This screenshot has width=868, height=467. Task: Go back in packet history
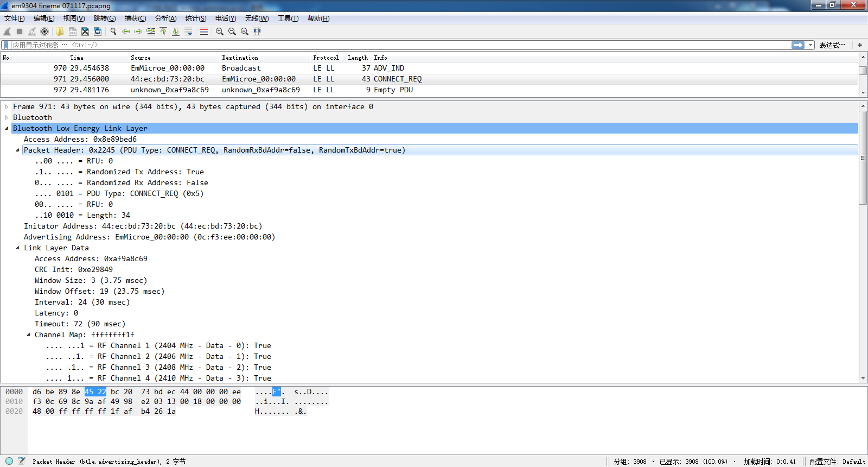[x=126, y=31]
